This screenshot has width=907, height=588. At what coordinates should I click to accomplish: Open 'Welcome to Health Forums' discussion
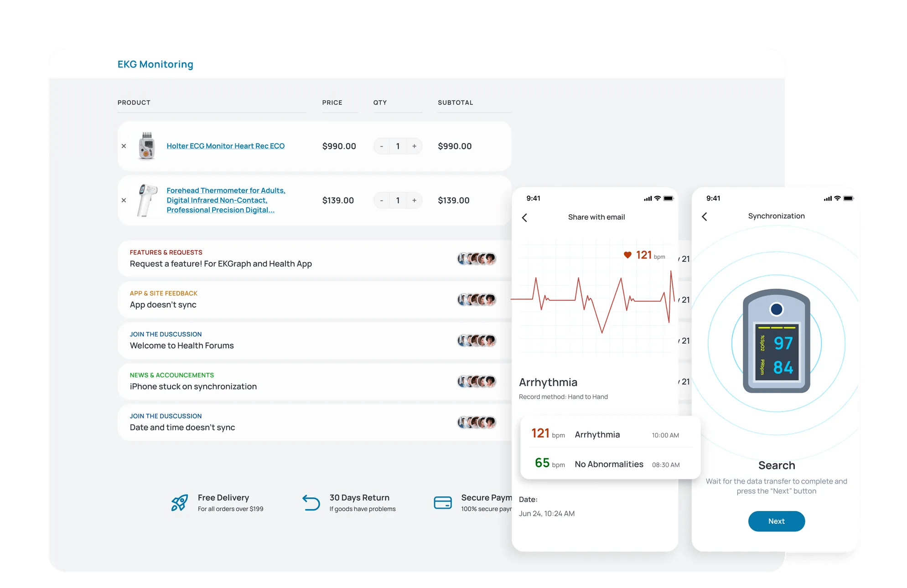click(181, 346)
